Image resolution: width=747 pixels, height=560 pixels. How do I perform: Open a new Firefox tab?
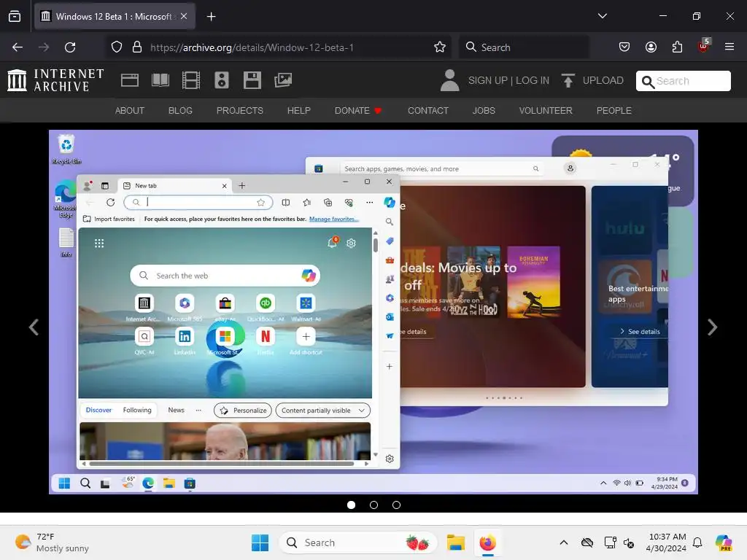point(211,17)
